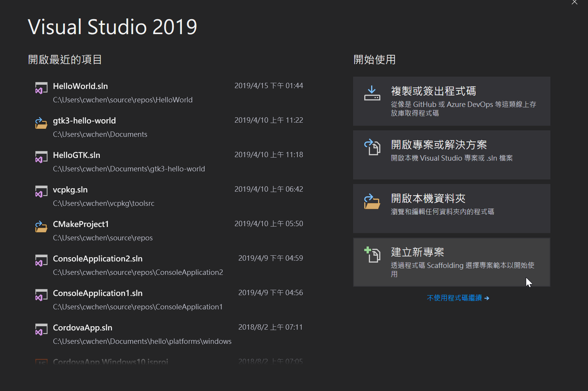
Task: Click timestamp 2019/4/10 上午 11:22
Action: click(x=269, y=120)
